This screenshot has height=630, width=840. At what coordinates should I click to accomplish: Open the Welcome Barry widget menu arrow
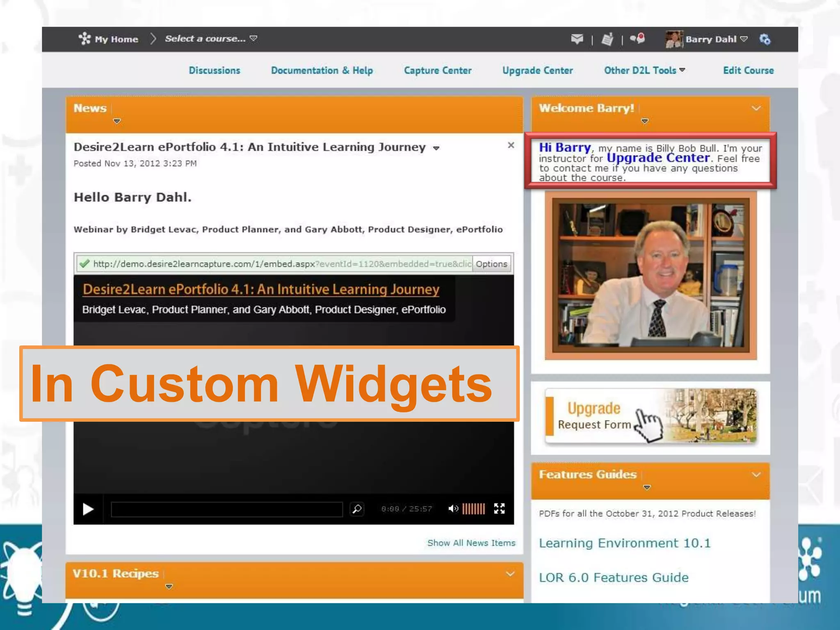pos(645,121)
